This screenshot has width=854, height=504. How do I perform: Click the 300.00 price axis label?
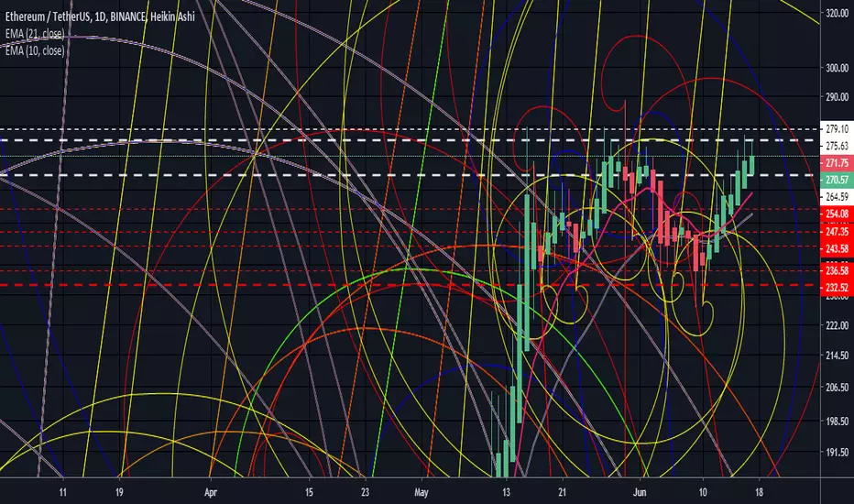tap(838, 68)
